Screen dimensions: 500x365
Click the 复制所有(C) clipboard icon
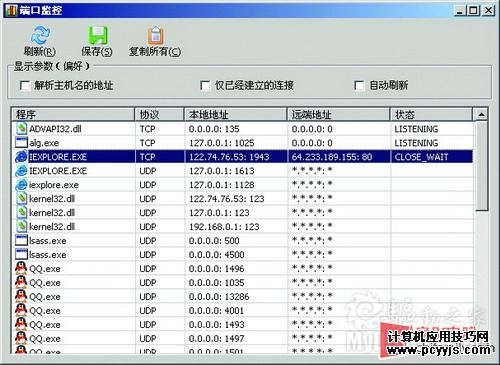156,35
